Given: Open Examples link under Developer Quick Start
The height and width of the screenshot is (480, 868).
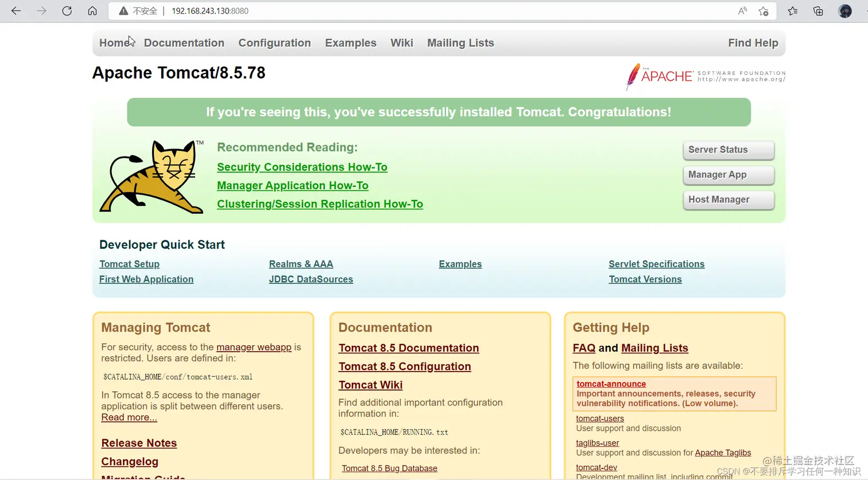Looking at the screenshot, I should coord(460,264).
